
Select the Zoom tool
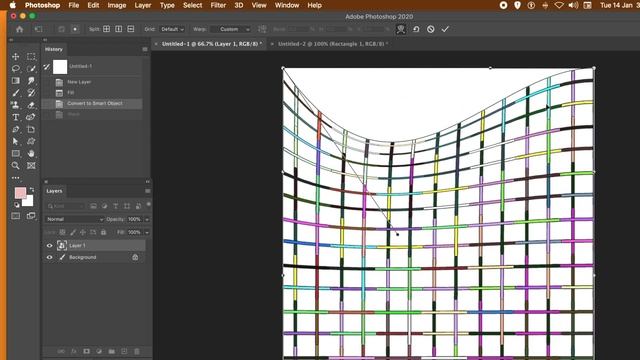click(x=16, y=166)
